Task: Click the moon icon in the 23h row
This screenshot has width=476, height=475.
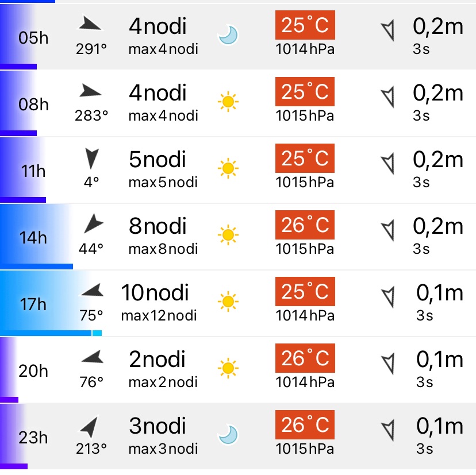Action: [x=228, y=435]
